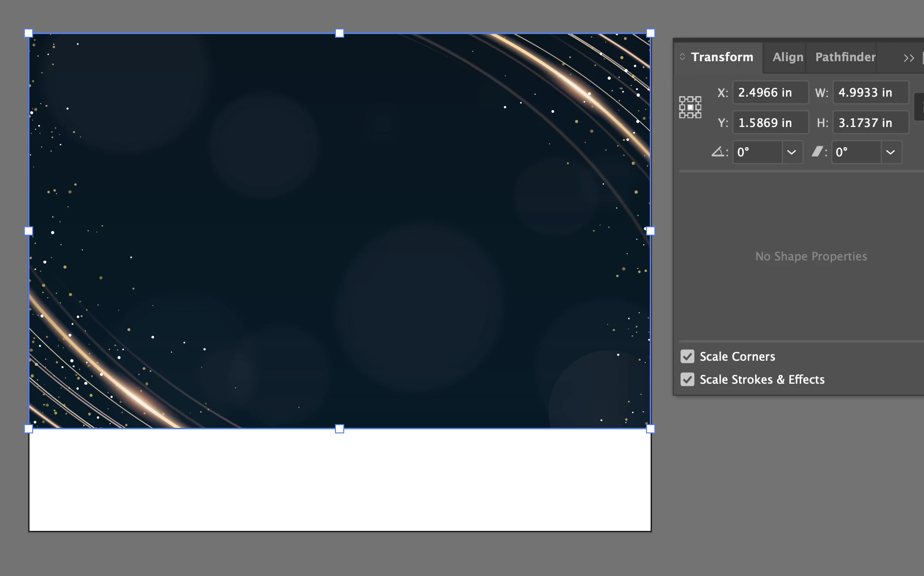Click the left-middle selection handle

[29, 231]
